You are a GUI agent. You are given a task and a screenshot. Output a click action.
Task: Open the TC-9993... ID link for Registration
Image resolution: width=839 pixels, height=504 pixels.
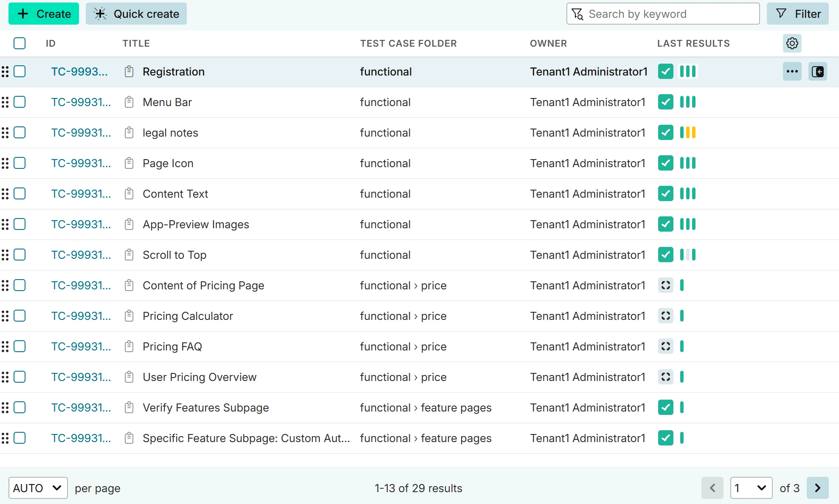point(79,72)
